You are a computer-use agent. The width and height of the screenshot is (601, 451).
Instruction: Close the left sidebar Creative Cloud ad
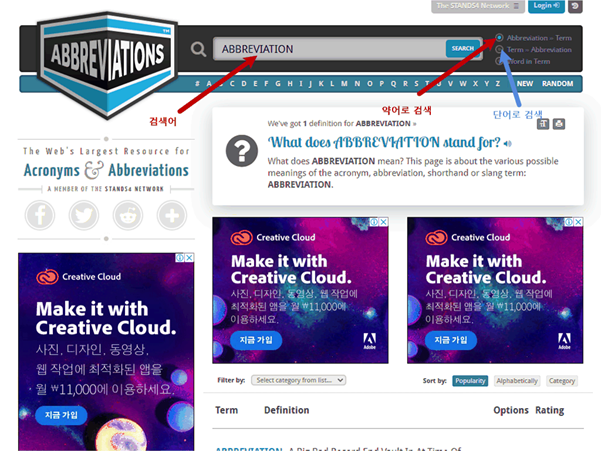pyautogui.click(x=189, y=258)
